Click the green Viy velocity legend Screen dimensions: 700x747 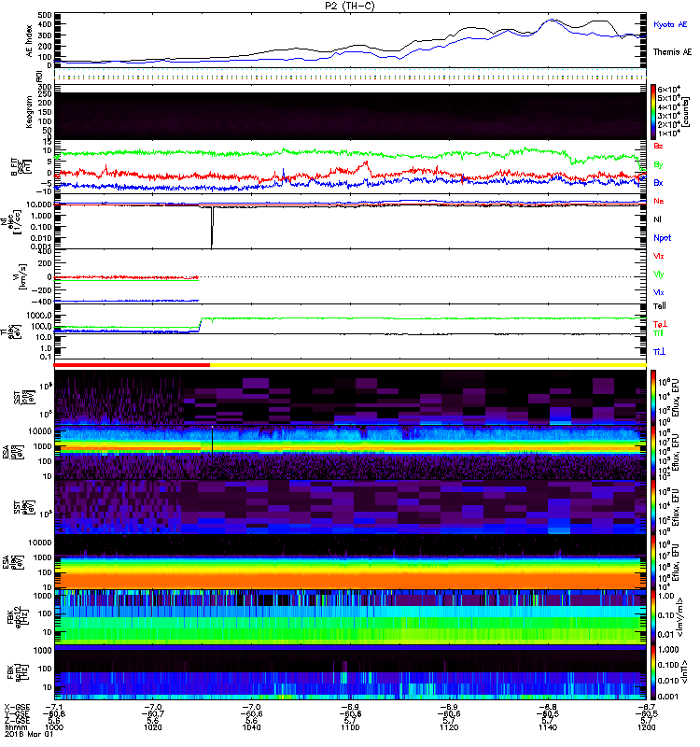[x=659, y=275]
